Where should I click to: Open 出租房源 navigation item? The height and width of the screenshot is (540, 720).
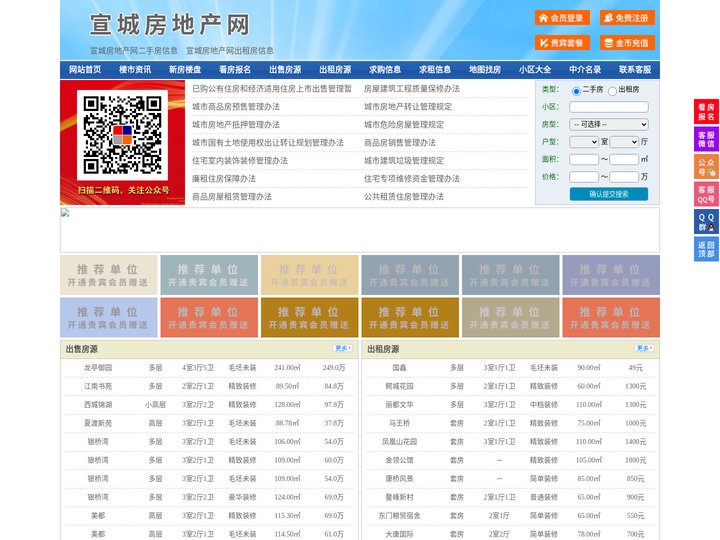(335, 70)
